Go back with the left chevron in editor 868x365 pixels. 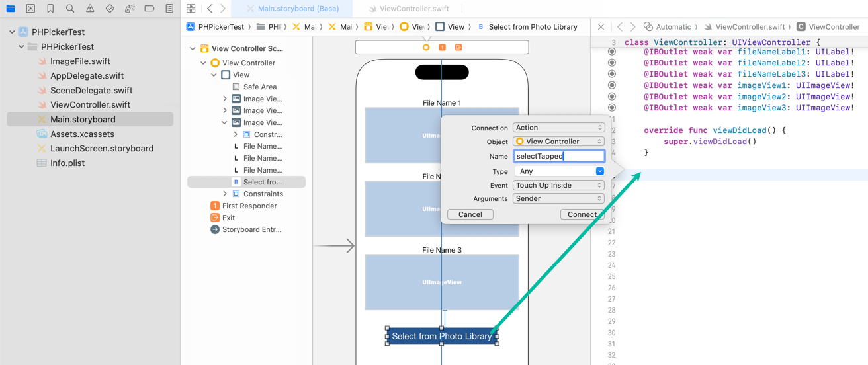(210, 9)
